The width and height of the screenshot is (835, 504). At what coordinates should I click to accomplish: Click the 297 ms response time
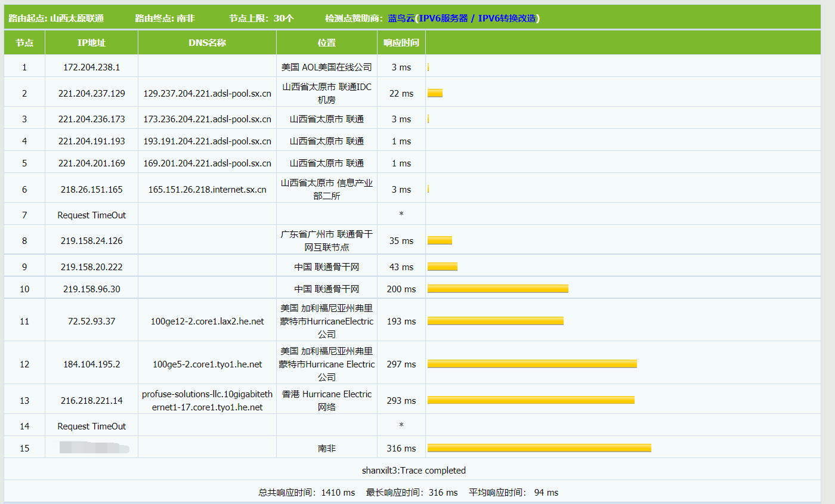point(401,364)
